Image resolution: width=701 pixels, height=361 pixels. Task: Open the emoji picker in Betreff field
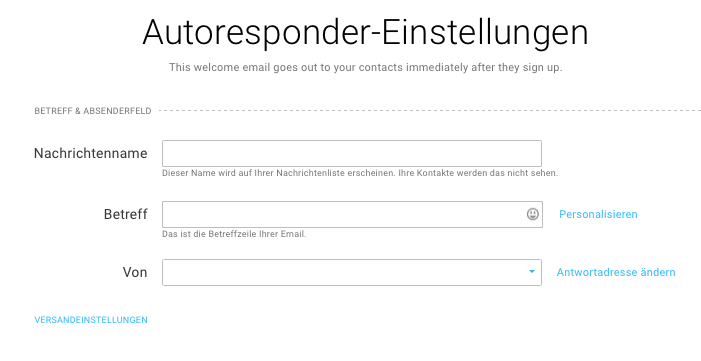click(x=532, y=214)
